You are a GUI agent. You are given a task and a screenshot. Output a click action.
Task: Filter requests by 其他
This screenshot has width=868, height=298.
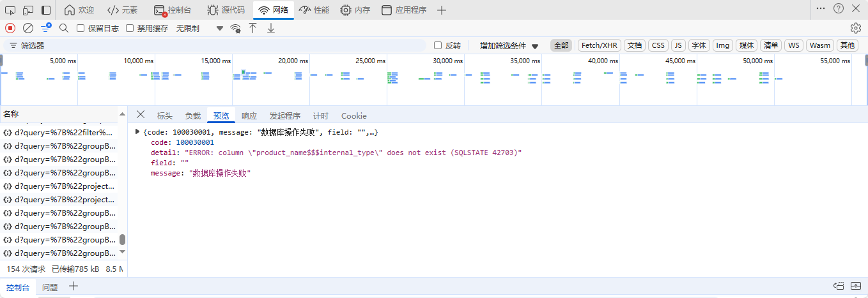tap(848, 45)
